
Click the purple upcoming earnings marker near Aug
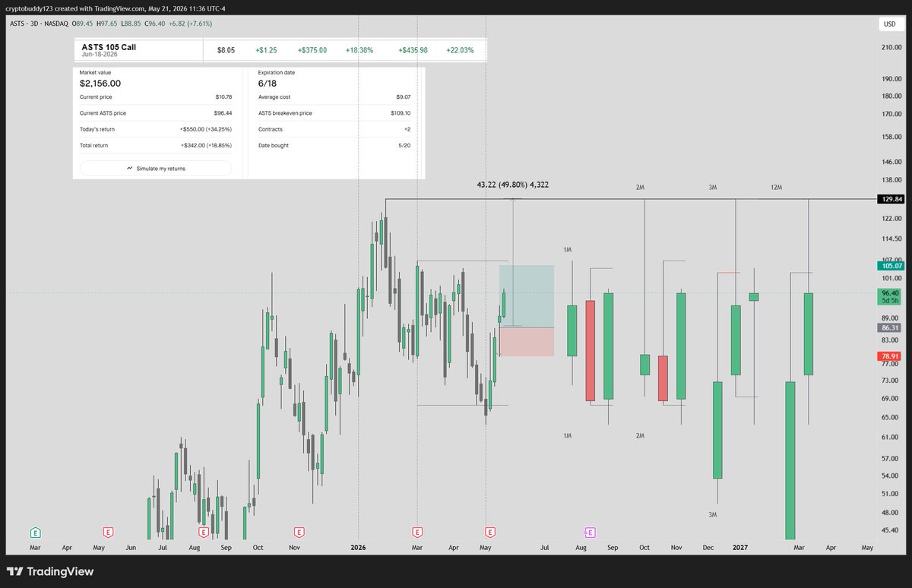point(590,532)
